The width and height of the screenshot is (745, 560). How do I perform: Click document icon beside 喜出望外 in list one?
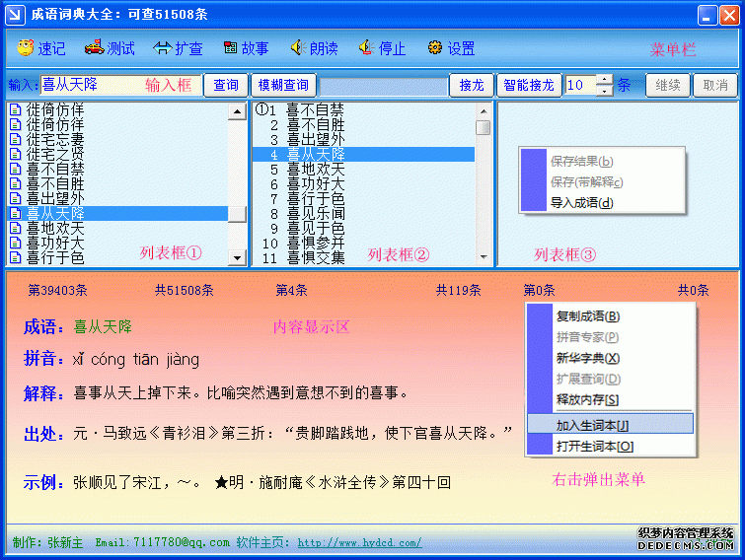click(x=16, y=198)
